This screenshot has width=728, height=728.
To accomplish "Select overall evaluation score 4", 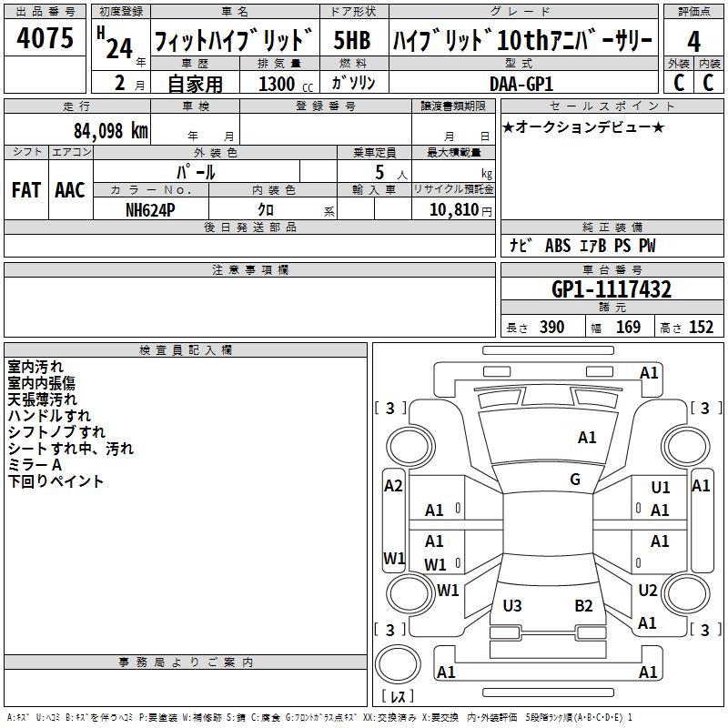I will (693, 42).
